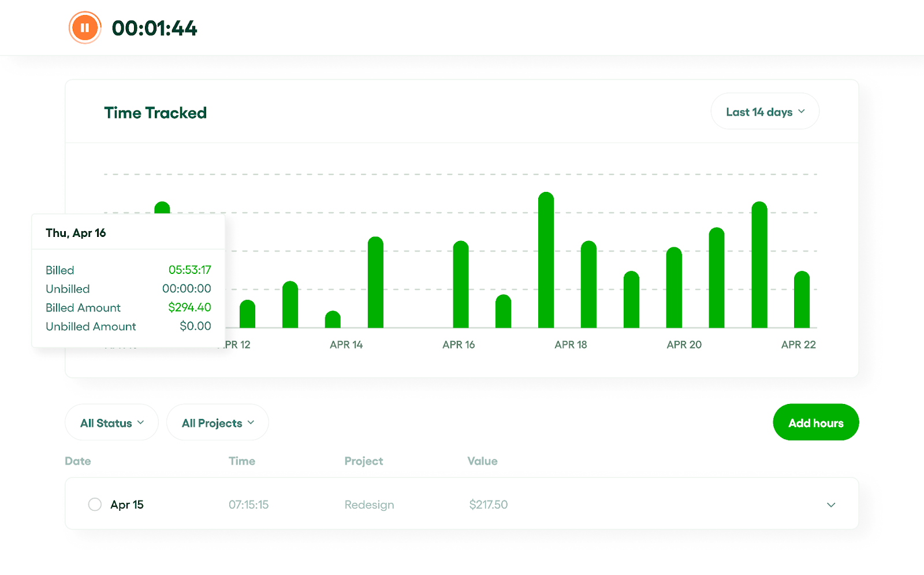Click the Thu, Apr 16 tooltip header
Screen dimensions: 924x575
pyautogui.click(x=76, y=232)
